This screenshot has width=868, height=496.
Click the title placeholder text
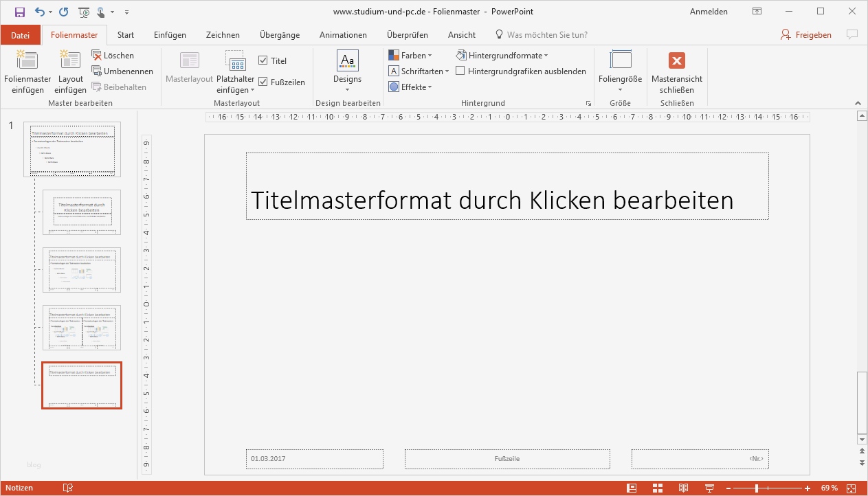point(492,200)
